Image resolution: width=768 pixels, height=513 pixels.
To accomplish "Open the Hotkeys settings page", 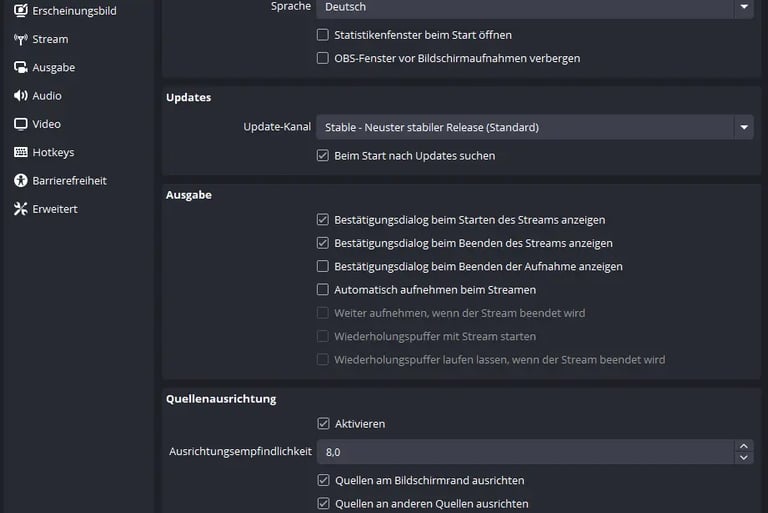I will pos(53,152).
